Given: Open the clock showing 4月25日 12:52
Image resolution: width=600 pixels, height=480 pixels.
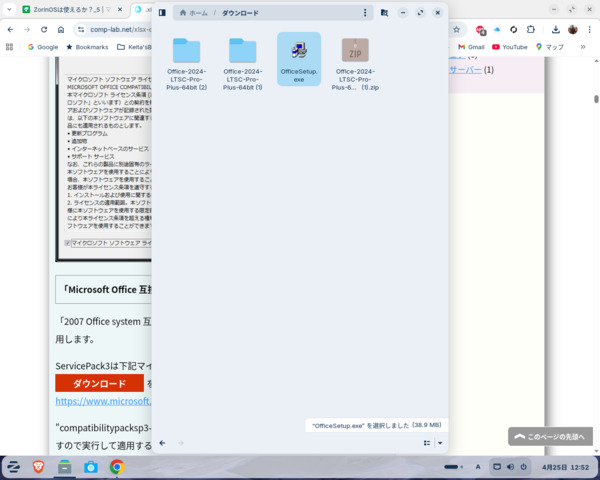Looking at the screenshot, I should click(565, 467).
